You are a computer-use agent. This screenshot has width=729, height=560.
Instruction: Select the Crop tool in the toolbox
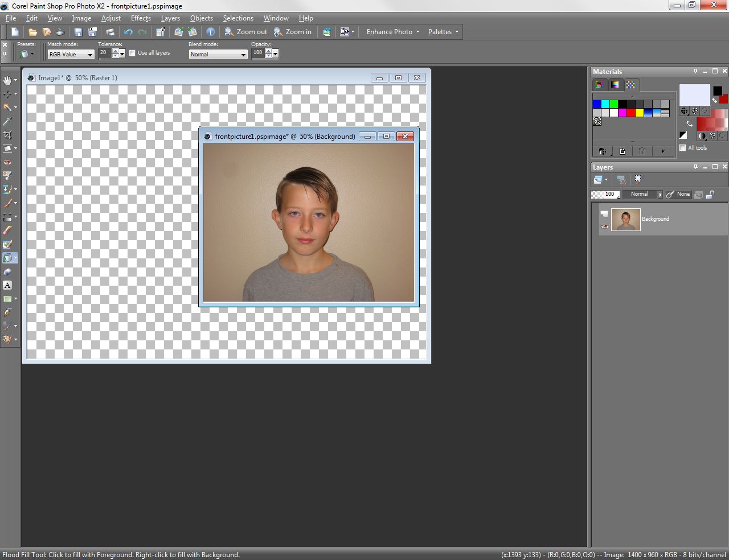pyautogui.click(x=7, y=135)
